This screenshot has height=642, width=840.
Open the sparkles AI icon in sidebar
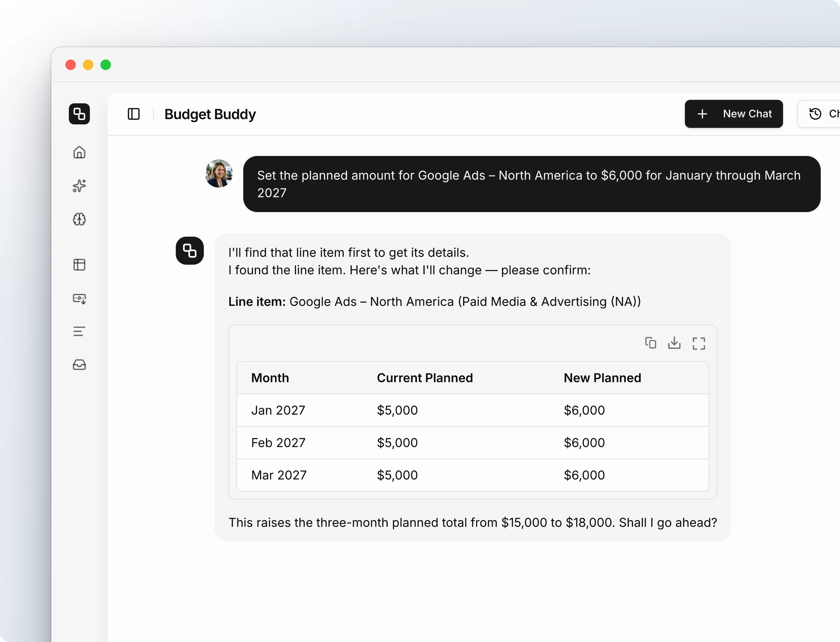coord(79,186)
